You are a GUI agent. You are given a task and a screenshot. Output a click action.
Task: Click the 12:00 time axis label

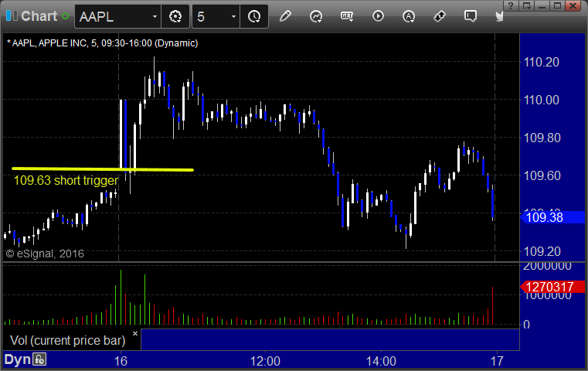(x=265, y=361)
